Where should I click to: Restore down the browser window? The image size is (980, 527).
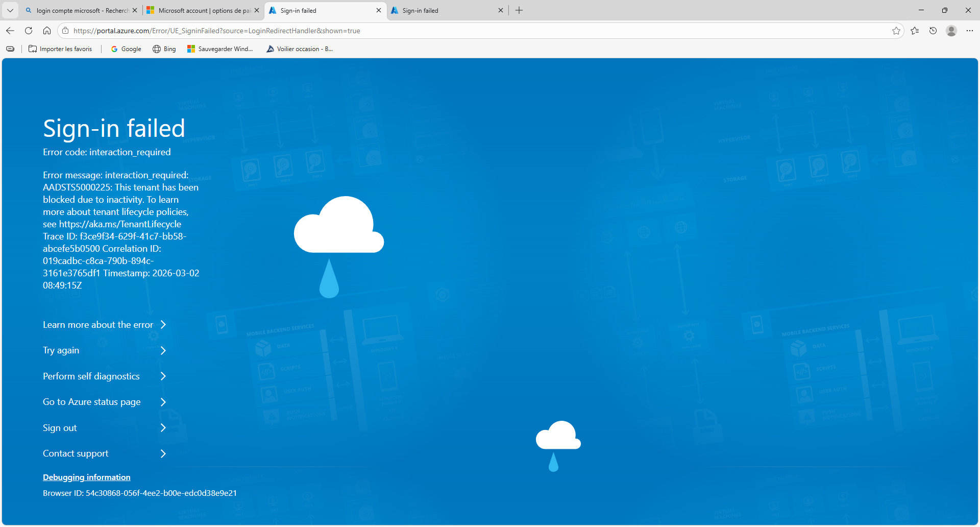coord(945,10)
